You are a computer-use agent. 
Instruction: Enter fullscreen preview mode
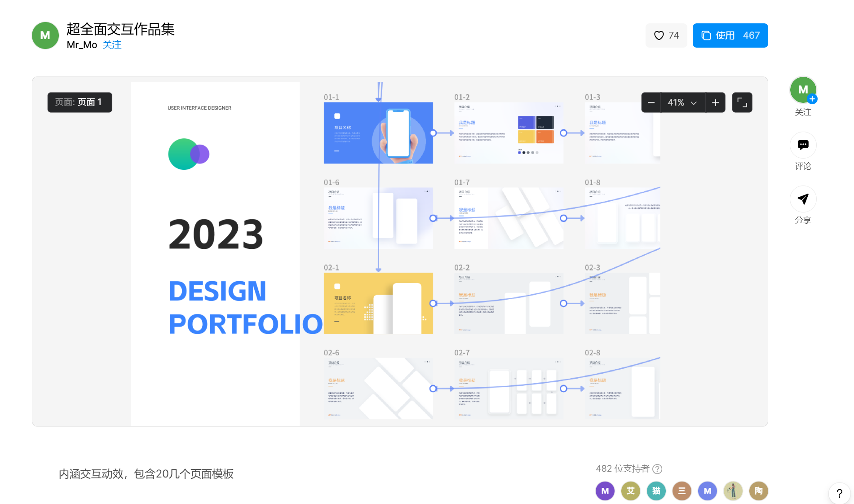pos(742,103)
